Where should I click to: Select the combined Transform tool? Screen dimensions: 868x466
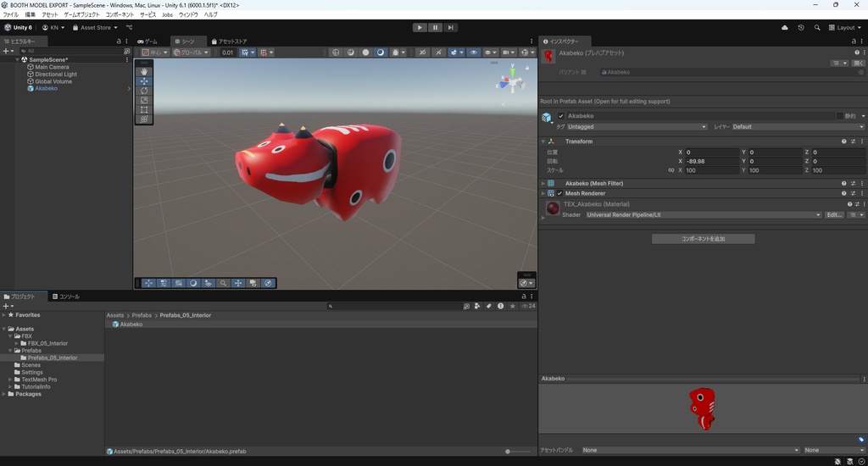(144, 119)
